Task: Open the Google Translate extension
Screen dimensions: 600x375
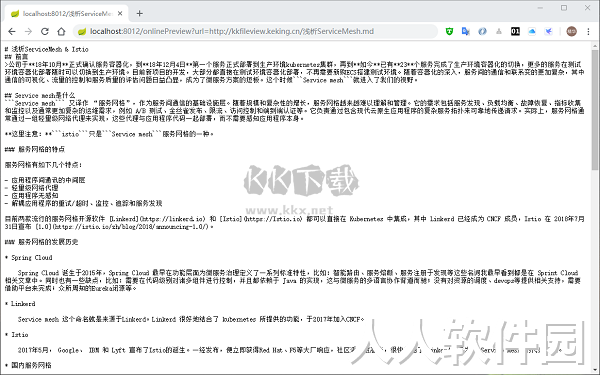Action: tap(466, 31)
